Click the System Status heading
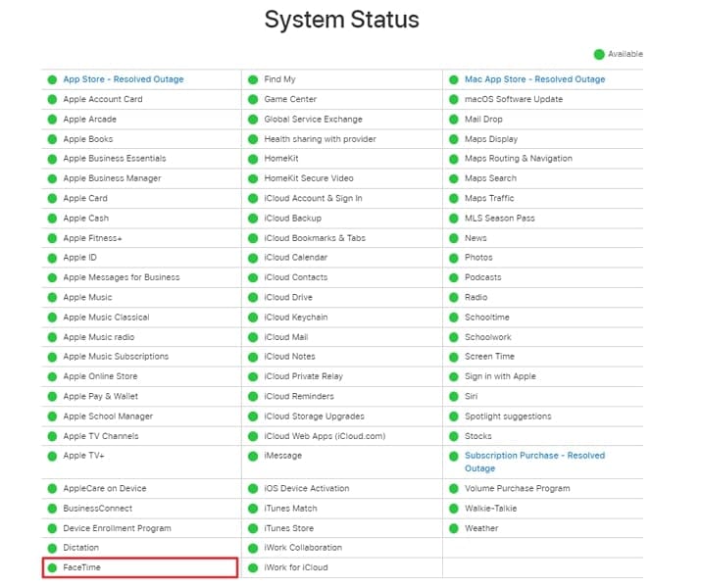The height and width of the screenshot is (588, 701). tap(342, 20)
